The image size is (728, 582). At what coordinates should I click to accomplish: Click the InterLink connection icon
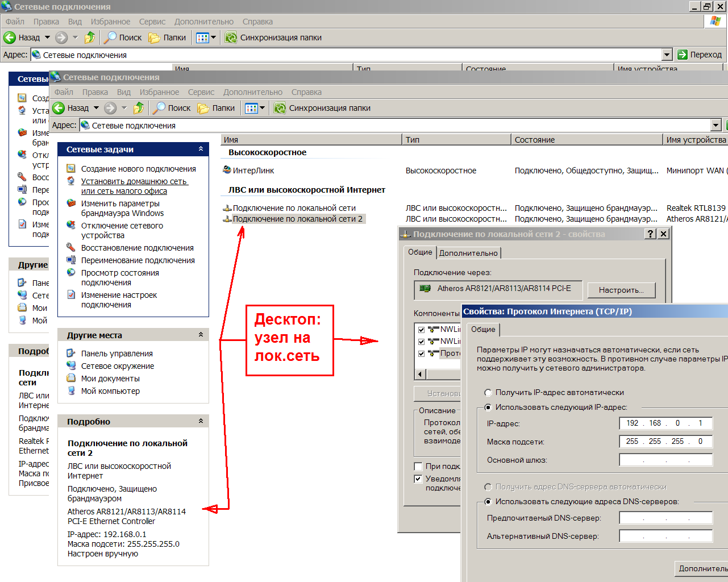tap(227, 170)
